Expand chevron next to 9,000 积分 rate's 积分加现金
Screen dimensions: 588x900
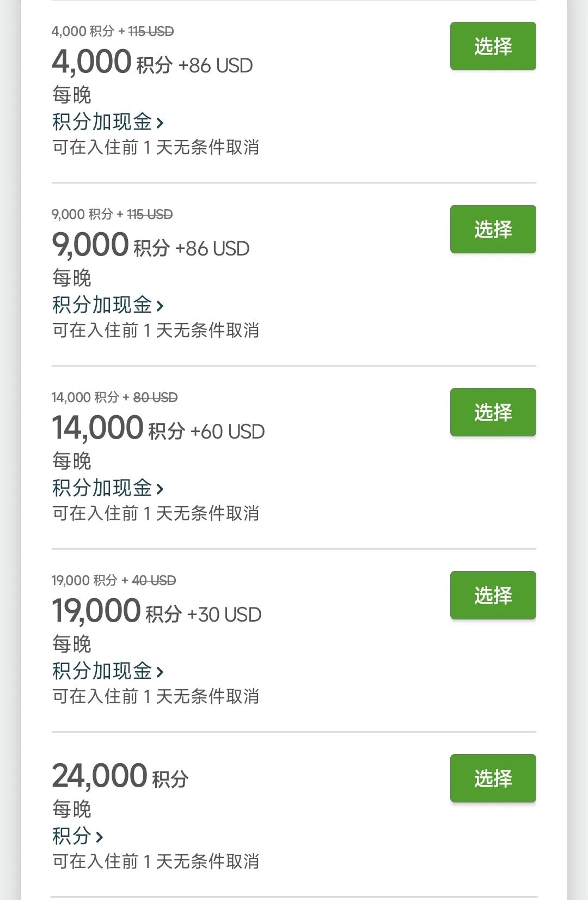tap(160, 306)
